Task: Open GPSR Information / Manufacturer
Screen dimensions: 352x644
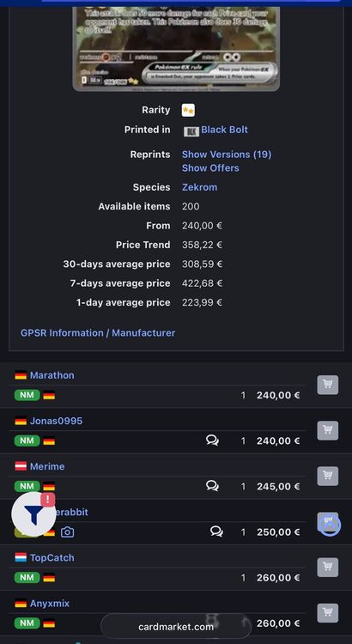Action: coord(98,332)
